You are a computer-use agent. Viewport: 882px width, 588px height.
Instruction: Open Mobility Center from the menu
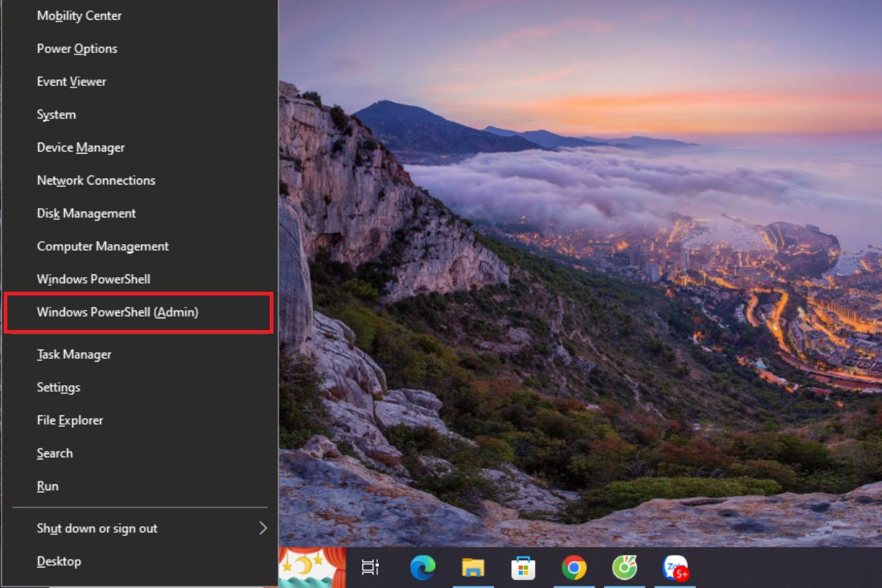pos(140,15)
